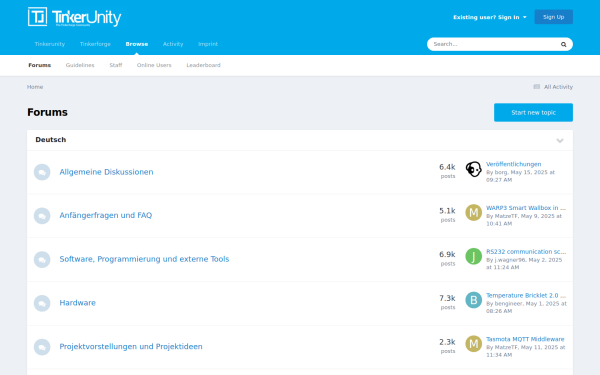Viewport: 600px width, 375px height.
Task: Click the Home breadcrumb link
Action: [x=35, y=87]
